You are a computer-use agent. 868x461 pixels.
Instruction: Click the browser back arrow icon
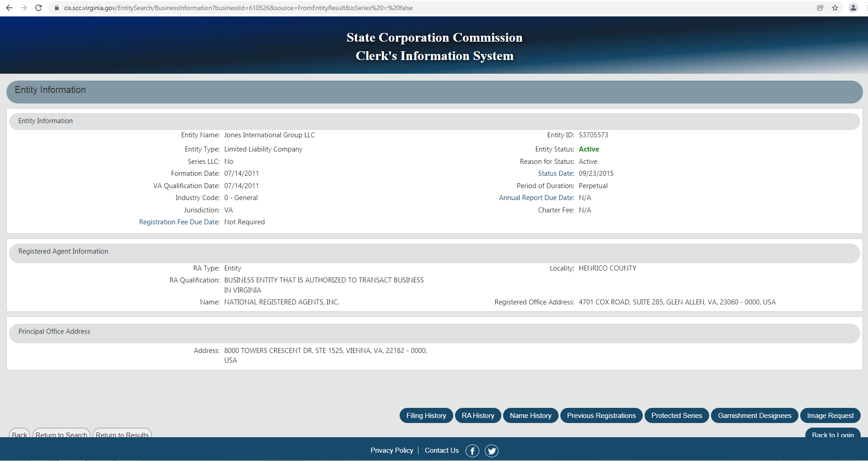coord(9,8)
